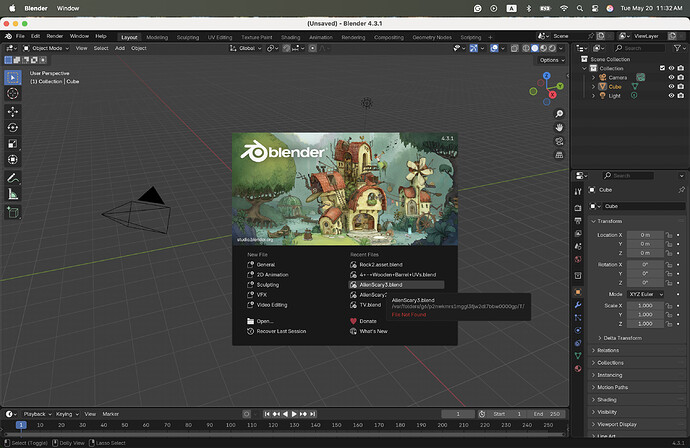This screenshot has height=448, width=690.
Task: Click the navigation gizmo Z axis
Action: click(547, 76)
